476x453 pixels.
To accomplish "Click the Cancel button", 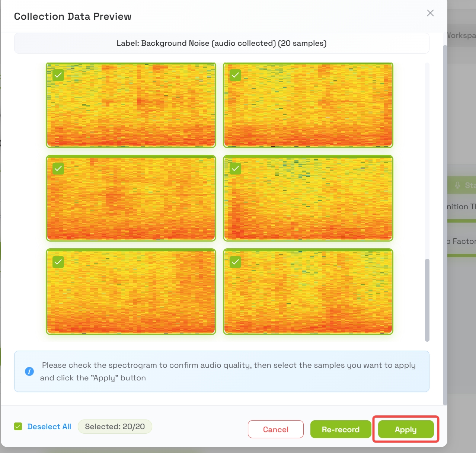I will (276, 429).
